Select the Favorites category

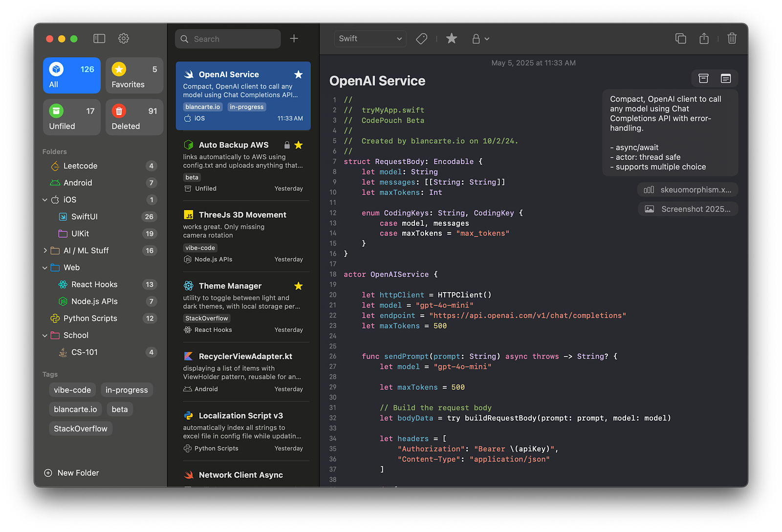(134, 76)
